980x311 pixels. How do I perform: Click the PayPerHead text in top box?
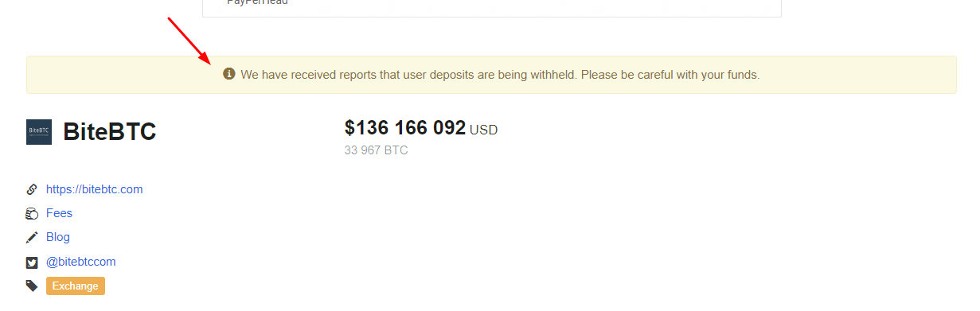(257, 2)
